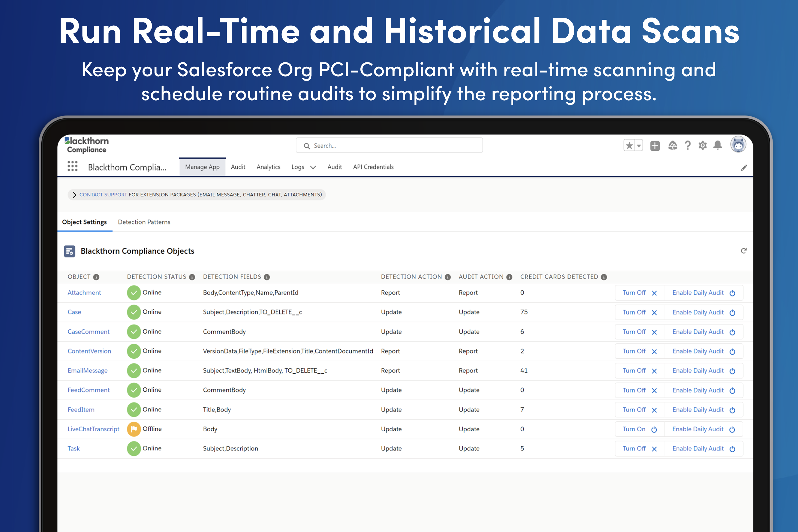
Task: Click the Global Actions plus icon
Action: point(655,146)
